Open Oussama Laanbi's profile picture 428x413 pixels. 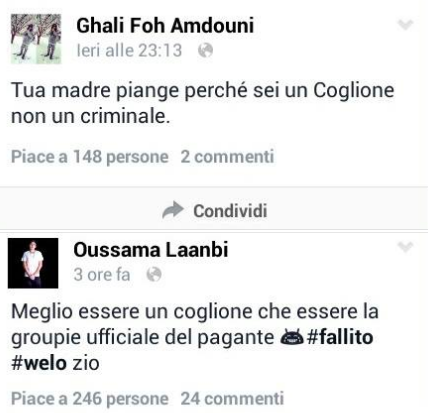33,263
